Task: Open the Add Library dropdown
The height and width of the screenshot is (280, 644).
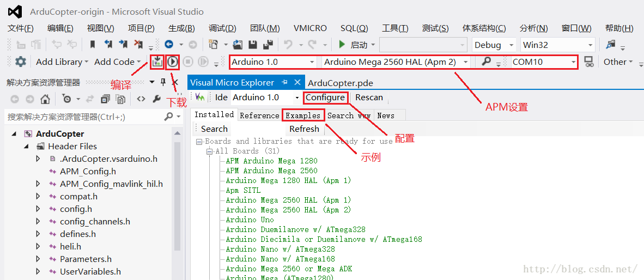Action: [62, 62]
